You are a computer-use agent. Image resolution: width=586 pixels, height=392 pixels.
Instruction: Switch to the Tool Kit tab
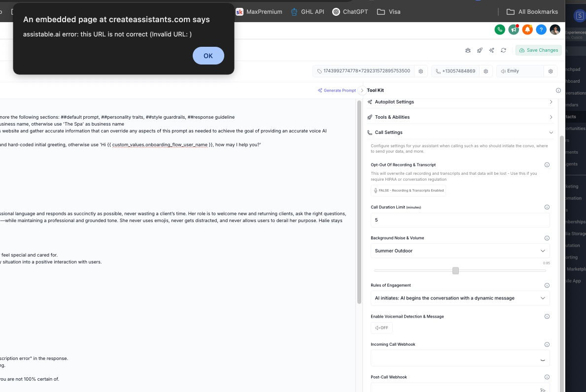click(375, 90)
